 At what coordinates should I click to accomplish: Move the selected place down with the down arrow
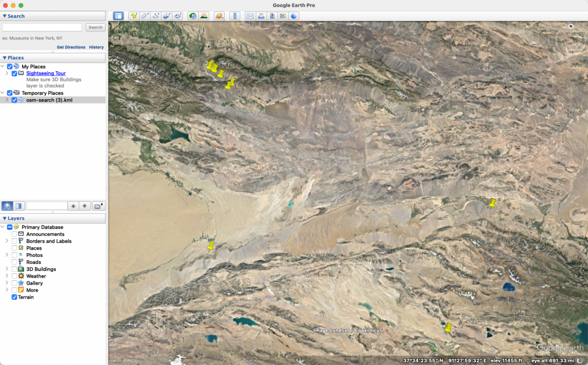(85, 206)
